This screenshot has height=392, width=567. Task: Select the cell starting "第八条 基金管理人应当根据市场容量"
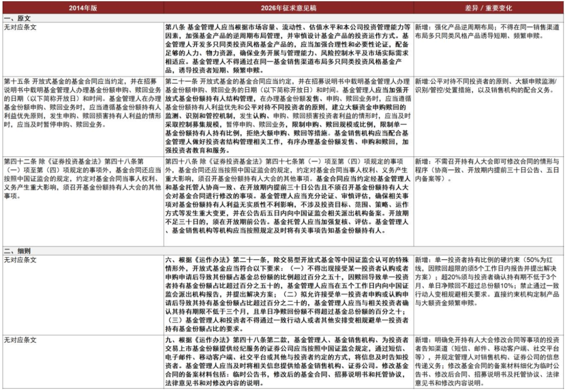[x=289, y=49]
